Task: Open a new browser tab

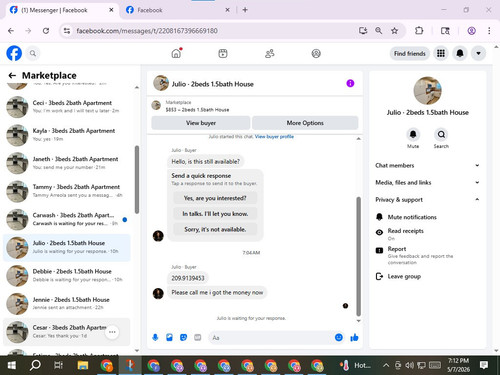Action: coord(245,10)
